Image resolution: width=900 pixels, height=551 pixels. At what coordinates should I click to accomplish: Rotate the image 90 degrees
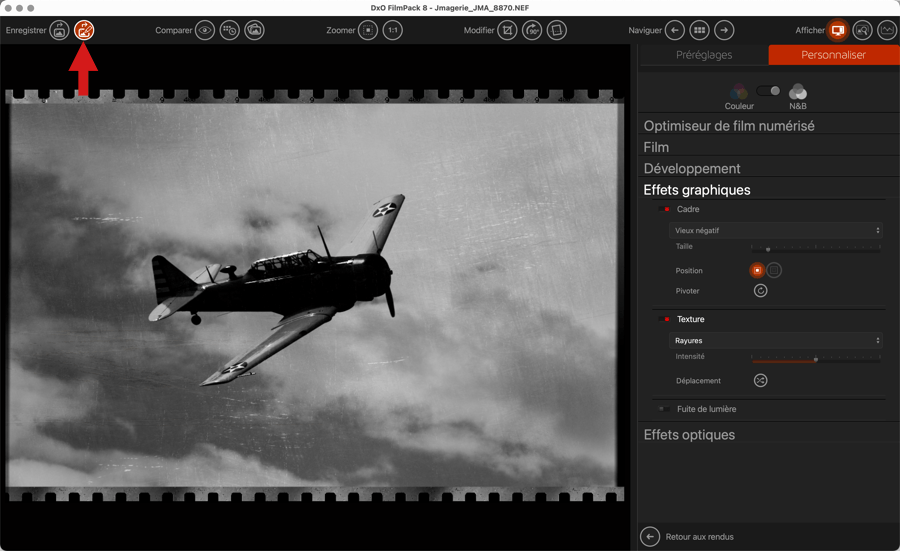click(532, 30)
